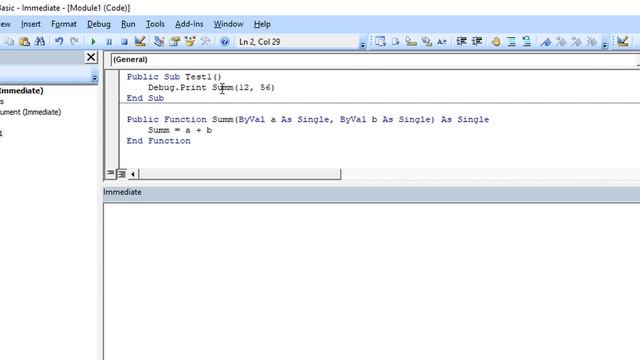Open the Add-Ins menu
Image resolution: width=640 pixels, height=360 pixels.
(189, 24)
